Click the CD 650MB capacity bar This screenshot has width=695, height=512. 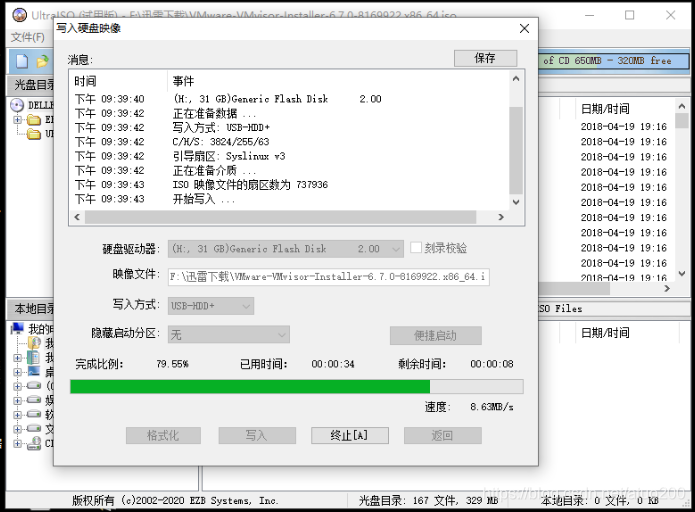[x=614, y=61]
